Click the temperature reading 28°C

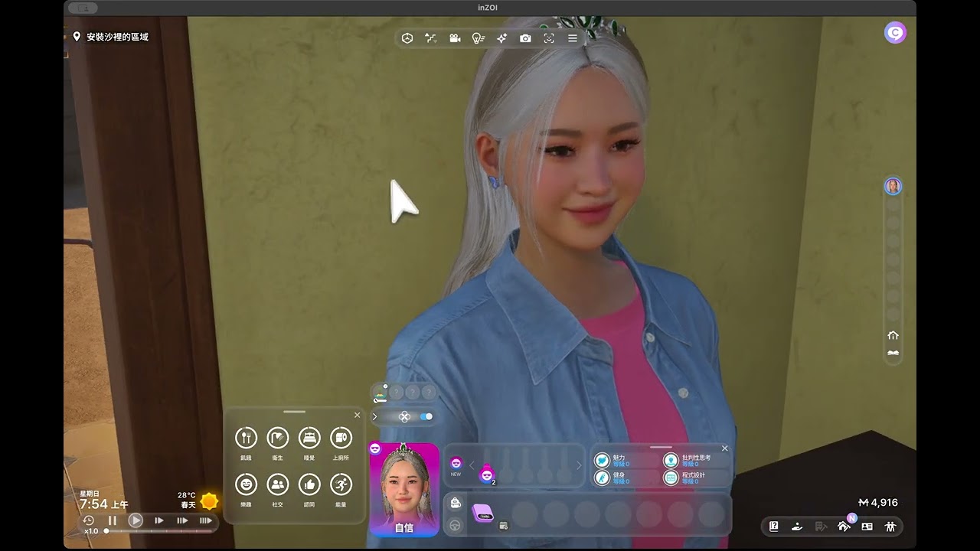click(x=187, y=495)
